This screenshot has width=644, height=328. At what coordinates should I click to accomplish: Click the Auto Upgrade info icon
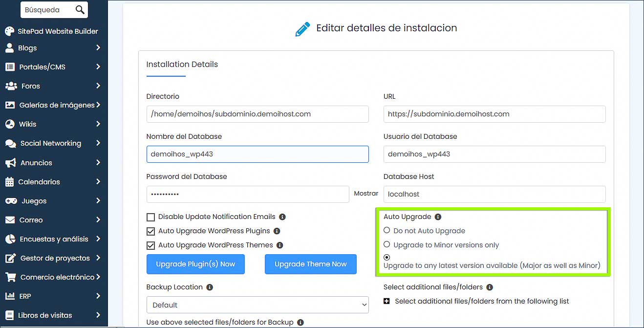tap(437, 216)
